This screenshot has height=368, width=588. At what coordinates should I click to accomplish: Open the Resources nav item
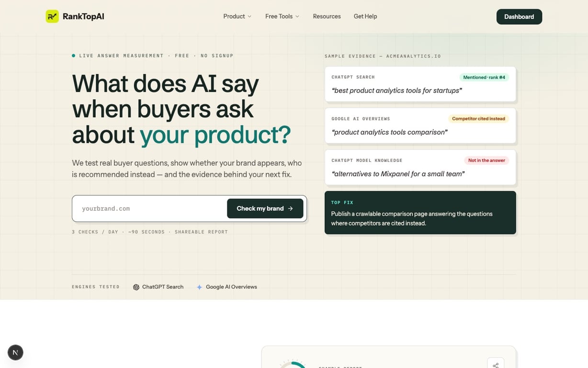click(x=327, y=16)
